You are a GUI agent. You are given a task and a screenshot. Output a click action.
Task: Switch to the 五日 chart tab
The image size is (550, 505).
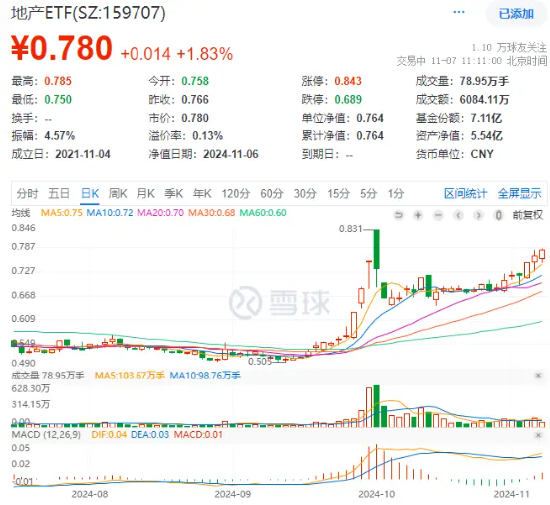pyautogui.click(x=59, y=193)
